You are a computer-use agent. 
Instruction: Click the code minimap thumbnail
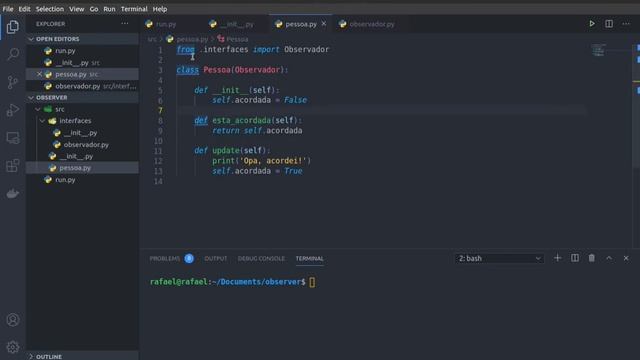click(x=598, y=50)
